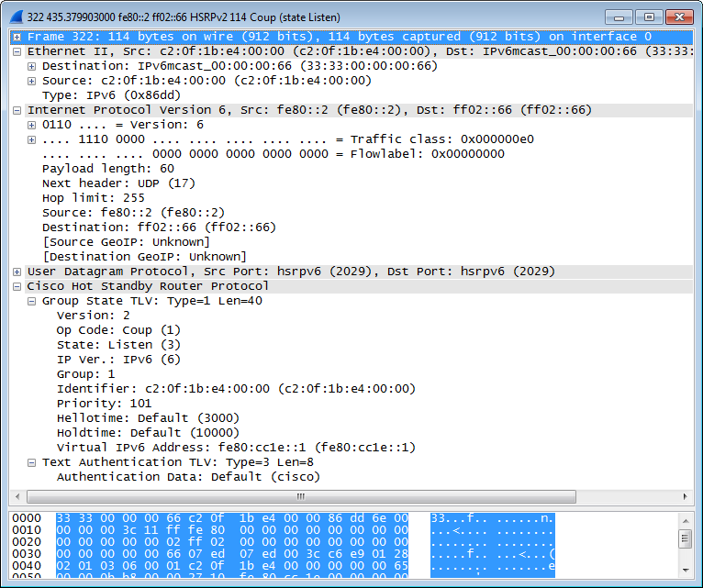703x588 pixels.
Task: Select Hellotime: Default (3000) row
Action: point(148,418)
